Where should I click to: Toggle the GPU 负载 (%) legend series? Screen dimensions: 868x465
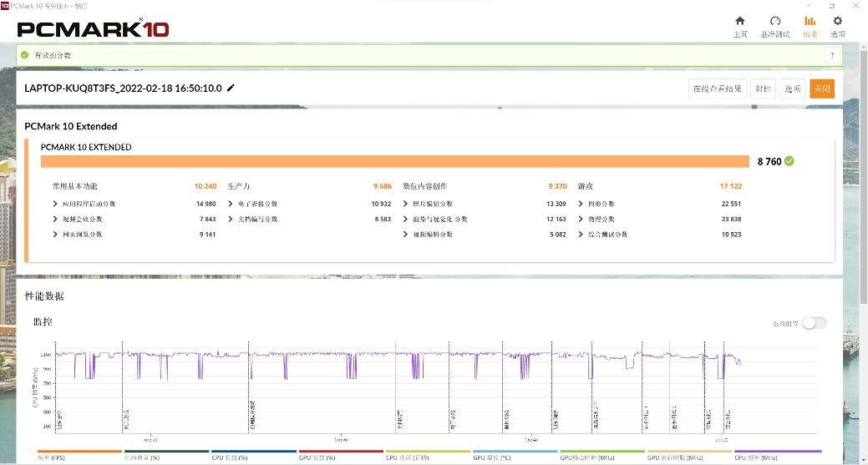click(x=341, y=455)
